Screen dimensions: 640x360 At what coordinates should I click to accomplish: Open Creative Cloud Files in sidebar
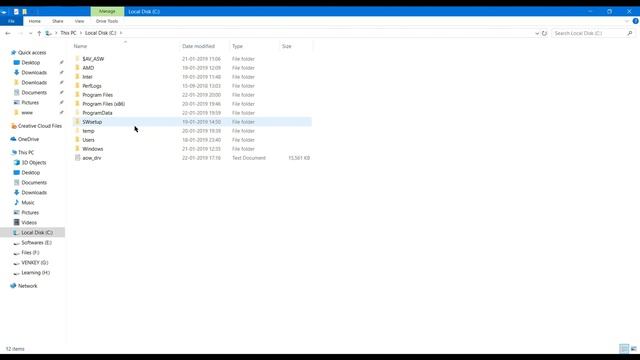[40, 126]
